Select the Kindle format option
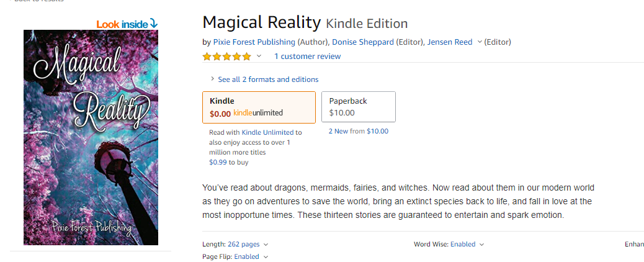Image resolution: width=644 pixels, height=262 pixels. [x=259, y=107]
